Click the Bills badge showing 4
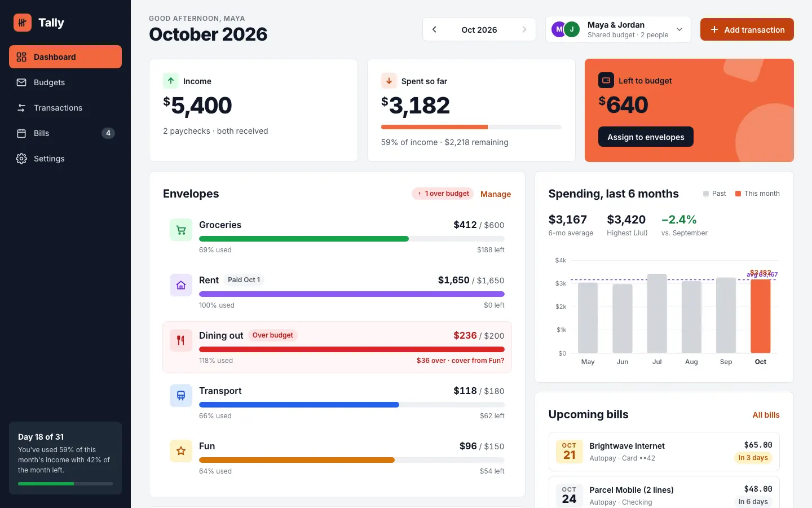This screenshot has height=508, width=812. point(108,133)
